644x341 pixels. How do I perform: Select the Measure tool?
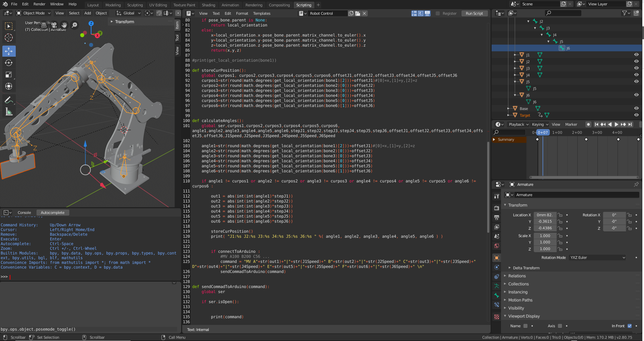point(9,112)
